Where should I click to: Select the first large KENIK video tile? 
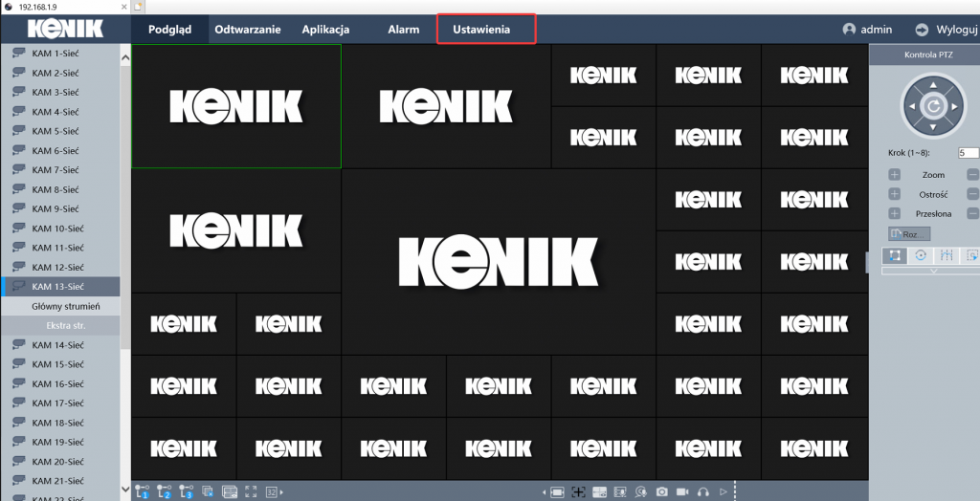236,106
